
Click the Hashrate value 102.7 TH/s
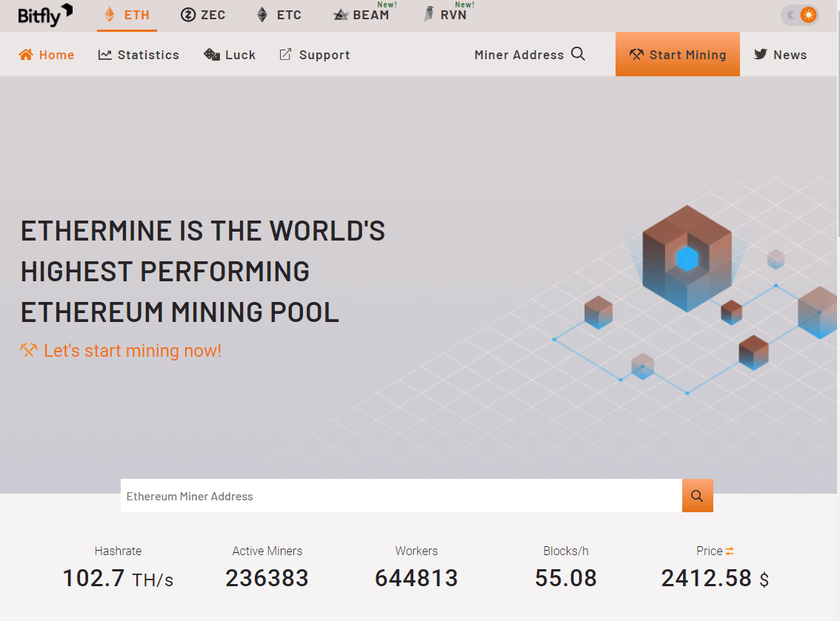point(118,578)
